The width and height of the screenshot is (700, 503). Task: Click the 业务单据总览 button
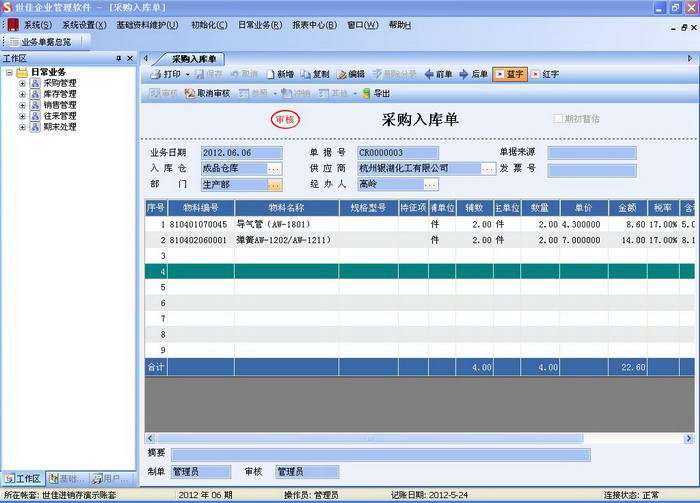(x=41, y=42)
